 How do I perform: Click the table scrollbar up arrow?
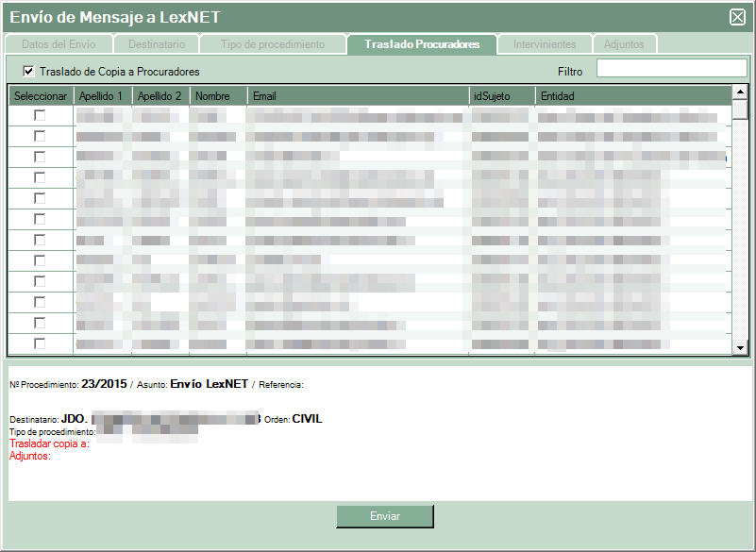pos(740,92)
